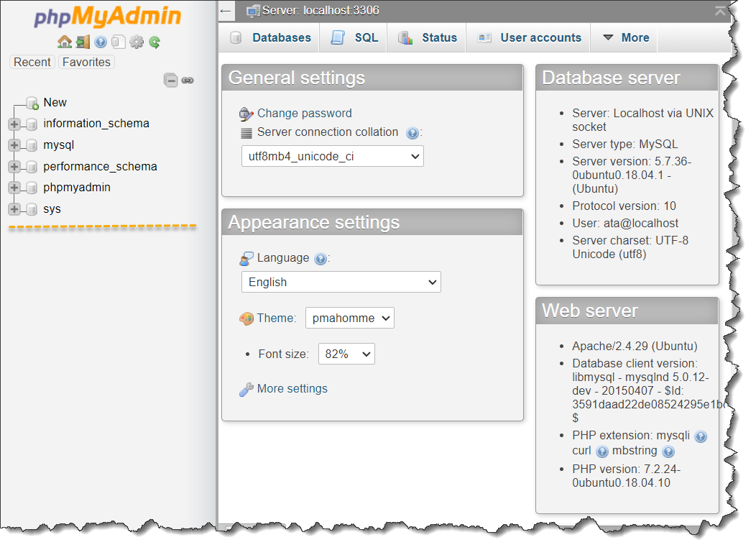Click the key icon beside Change password

click(x=246, y=114)
